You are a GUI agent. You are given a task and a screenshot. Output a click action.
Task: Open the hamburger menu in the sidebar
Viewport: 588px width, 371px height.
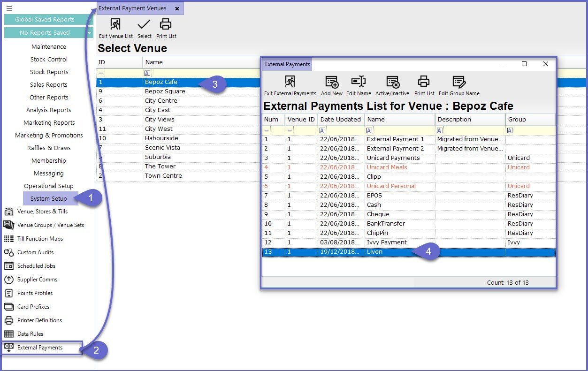tap(9, 8)
